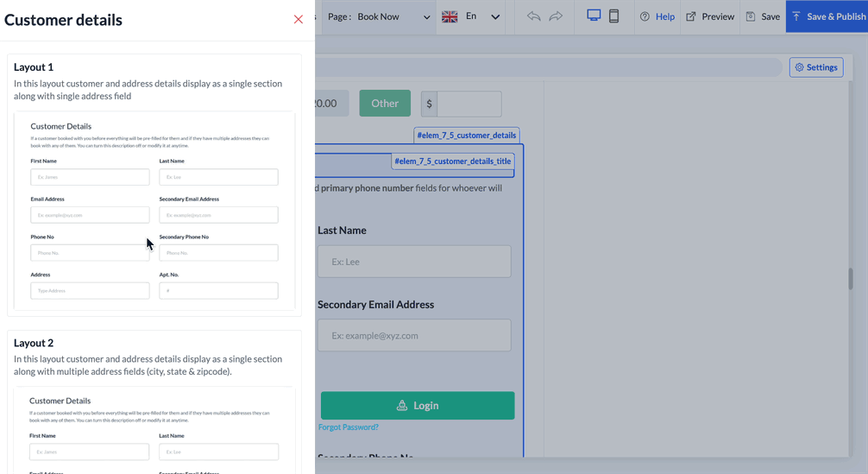
Task: Click the page vertical scrollbar handle
Action: point(851,279)
